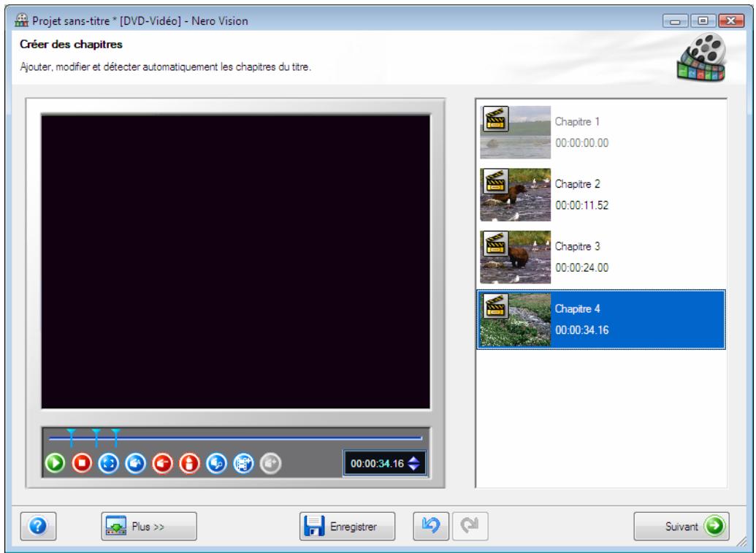Screen dimensions: 756x553
Task: Click the black video preview area
Action: [x=236, y=262]
